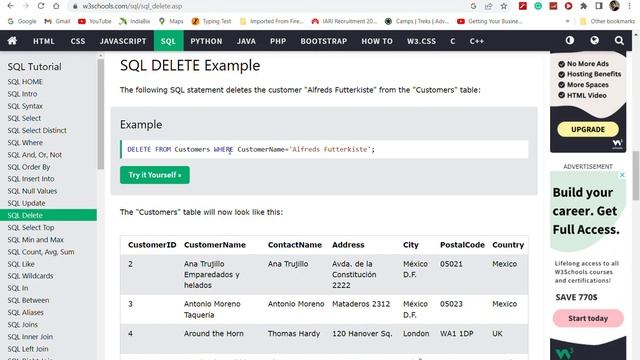Open SQL Between in sidebar
This screenshot has width=640, height=360.
[28, 300]
